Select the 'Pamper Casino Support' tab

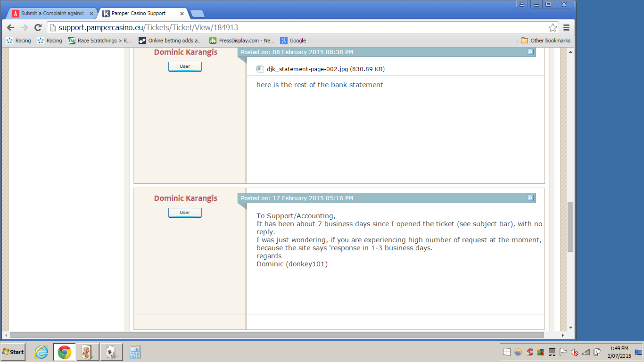(143, 14)
